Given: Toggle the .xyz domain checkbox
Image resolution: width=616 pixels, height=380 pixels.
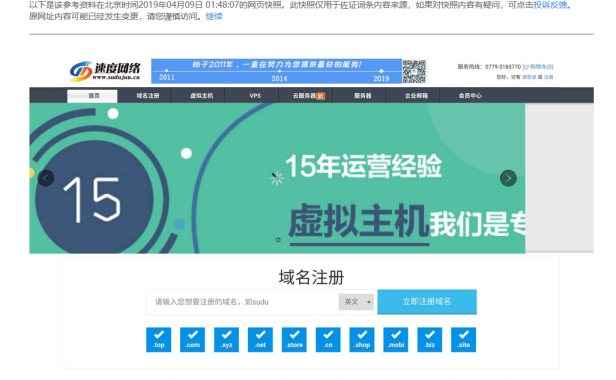Looking at the screenshot, I should [226, 340].
